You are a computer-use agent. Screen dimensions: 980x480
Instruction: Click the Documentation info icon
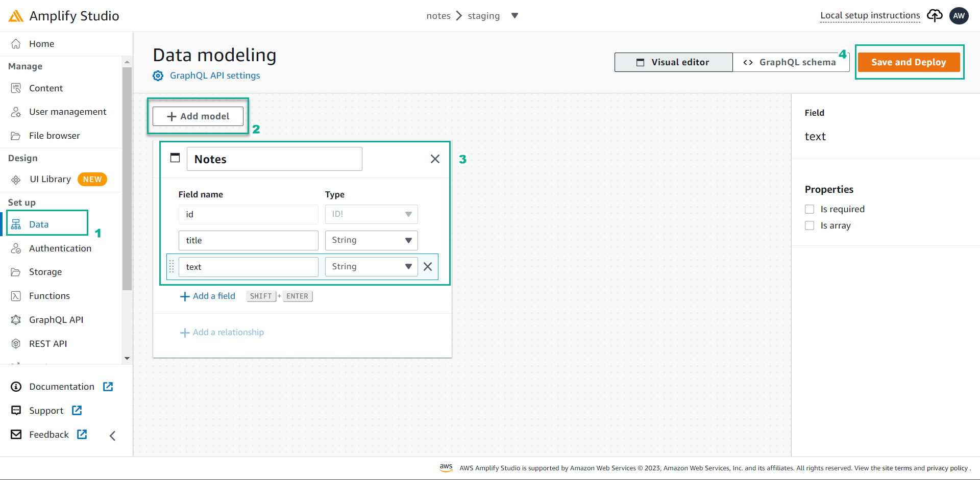click(16, 387)
